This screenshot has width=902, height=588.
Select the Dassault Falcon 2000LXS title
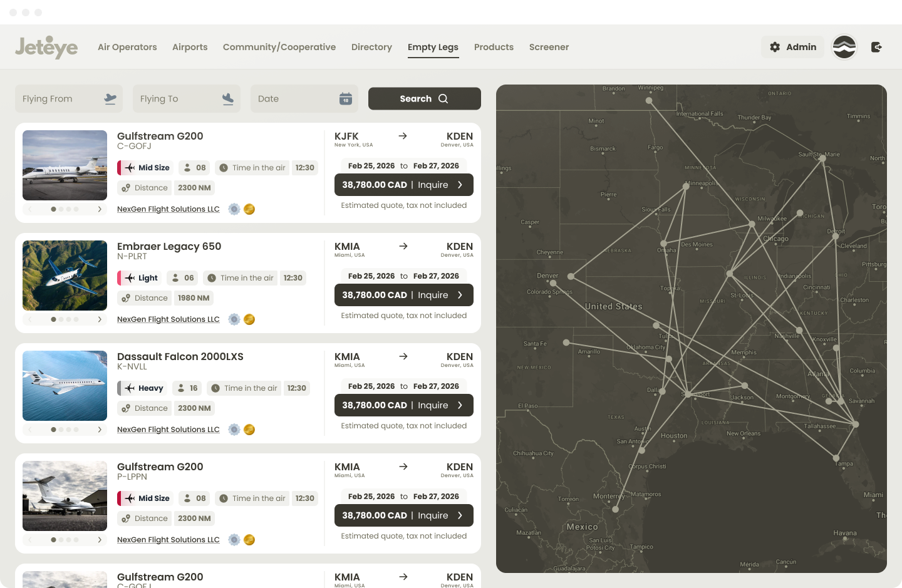(x=180, y=356)
